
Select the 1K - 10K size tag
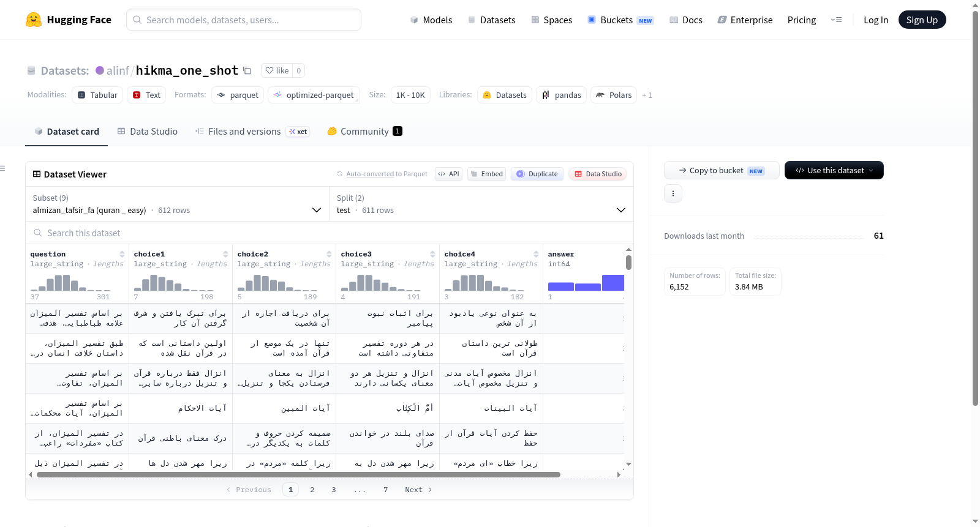point(410,95)
